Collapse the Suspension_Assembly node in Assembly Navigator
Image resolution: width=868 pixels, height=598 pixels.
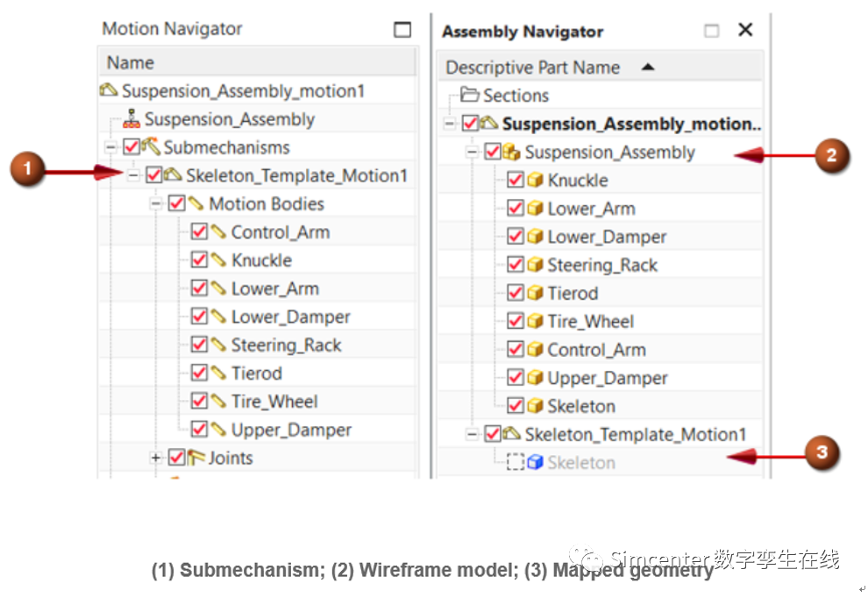point(472,153)
